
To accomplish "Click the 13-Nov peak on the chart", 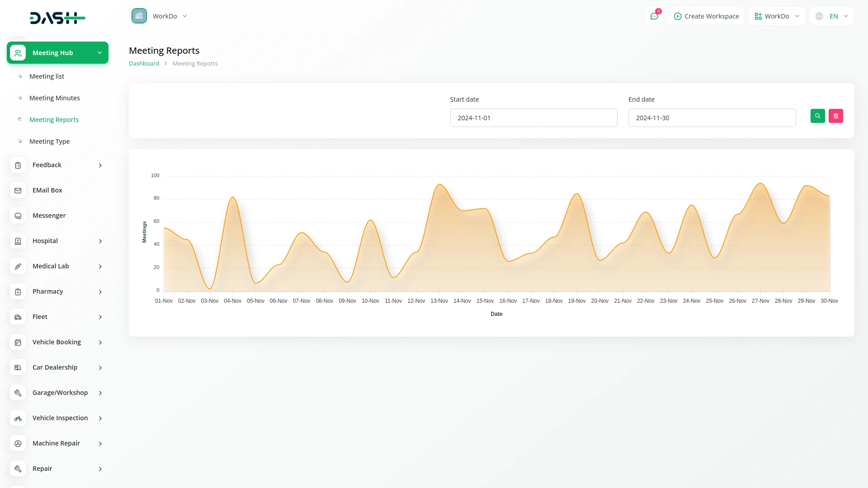I will pos(439,184).
